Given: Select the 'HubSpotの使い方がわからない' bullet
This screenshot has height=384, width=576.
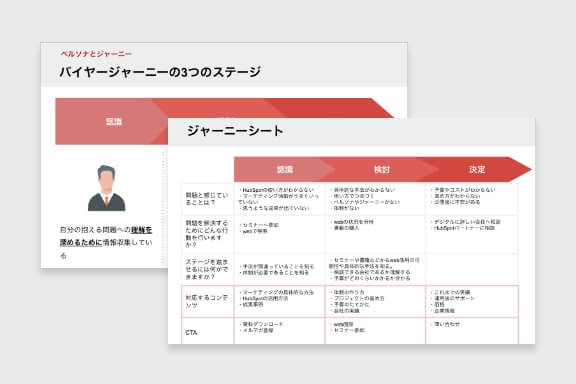Looking at the screenshot, I should tap(277, 190).
